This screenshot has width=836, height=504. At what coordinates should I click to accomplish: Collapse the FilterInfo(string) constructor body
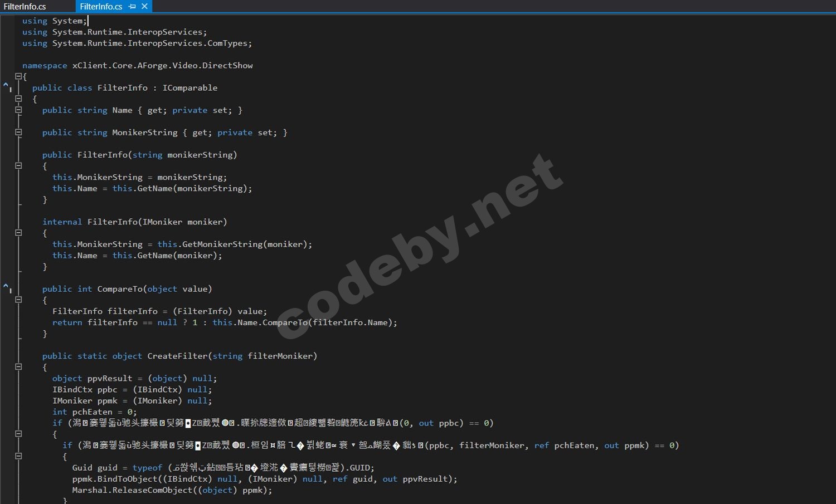coord(18,165)
